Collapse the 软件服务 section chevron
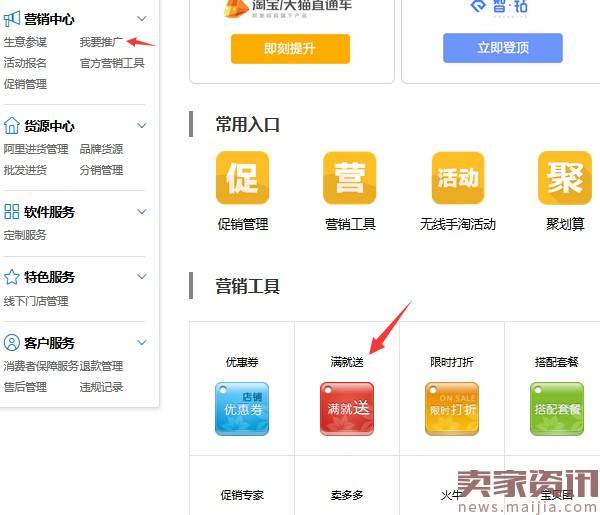The image size is (600, 515). [142, 211]
